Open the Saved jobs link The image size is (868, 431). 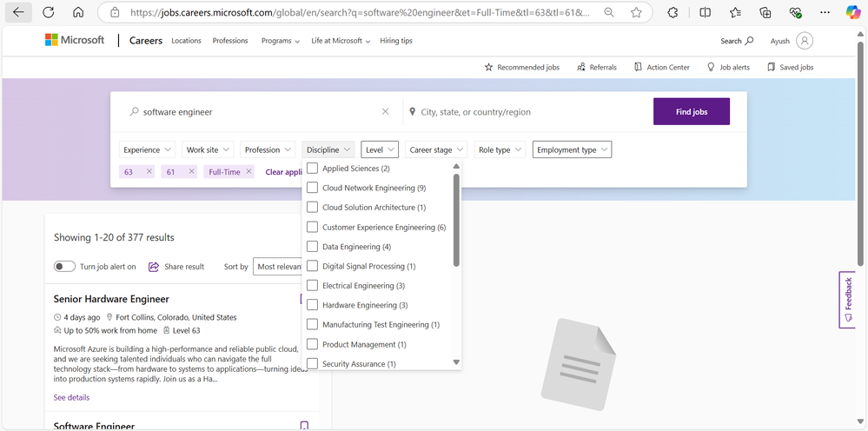(x=791, y=67)
